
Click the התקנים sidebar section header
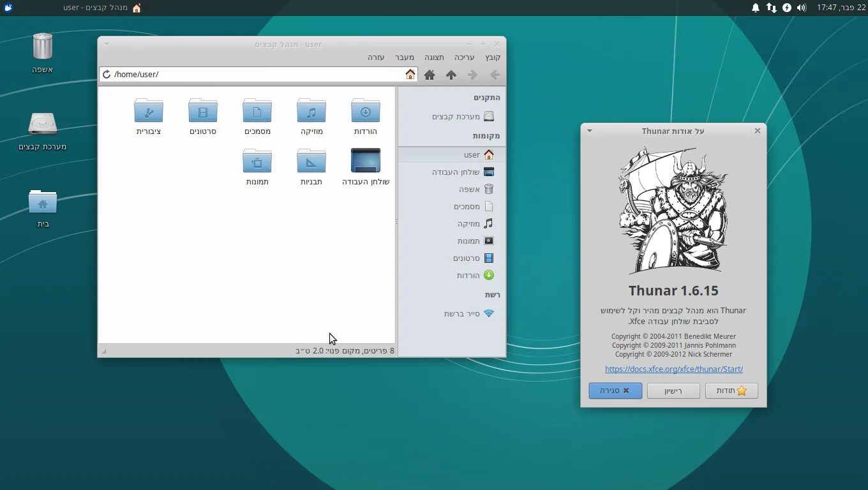(x=487, y=98)
